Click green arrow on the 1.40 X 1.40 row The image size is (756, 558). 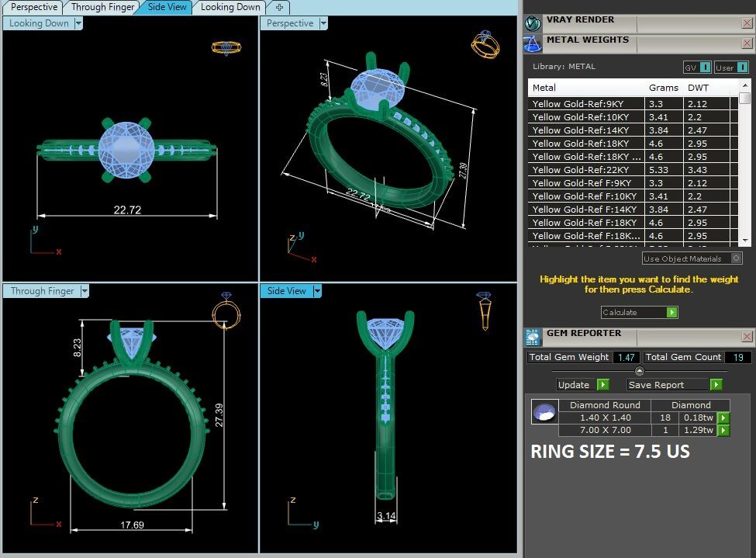723,418
